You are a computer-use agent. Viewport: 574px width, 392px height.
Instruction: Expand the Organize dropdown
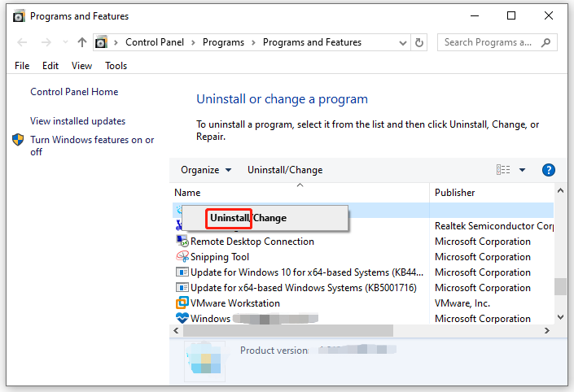click(206, 170)
